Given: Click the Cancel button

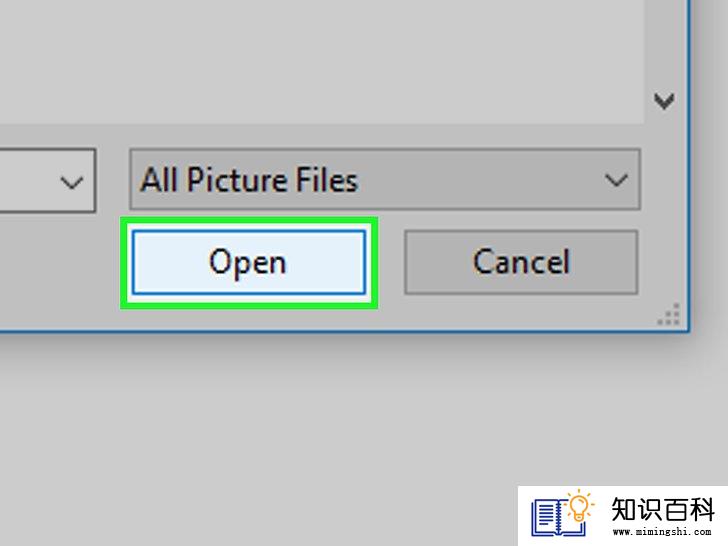Looking at the screenshot, I should coord(521,262).
